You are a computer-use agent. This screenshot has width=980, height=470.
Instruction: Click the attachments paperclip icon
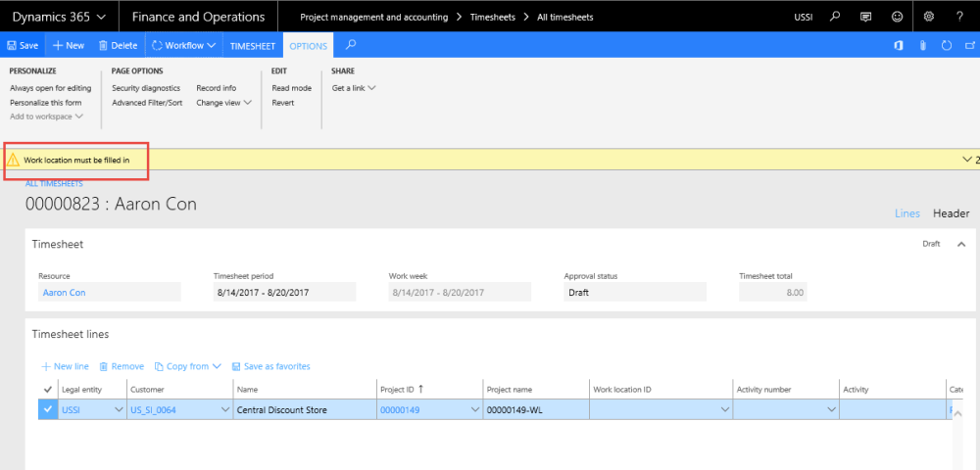[x=922, y=46]
